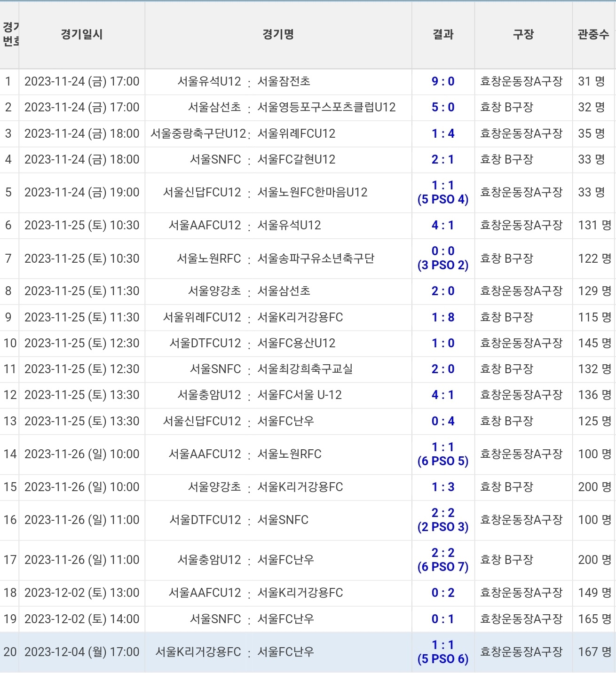The image size is (616, 673).
Task: Click the 구장 column header
Action: click(523, 34)
